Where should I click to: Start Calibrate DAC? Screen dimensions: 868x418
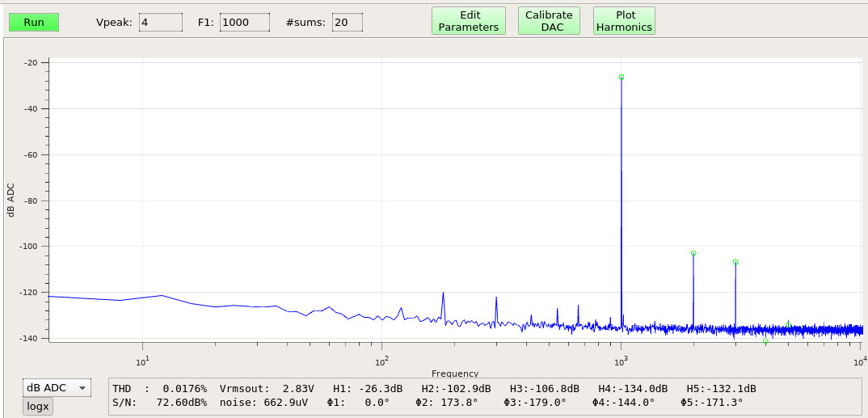click(x=549, y=21)
